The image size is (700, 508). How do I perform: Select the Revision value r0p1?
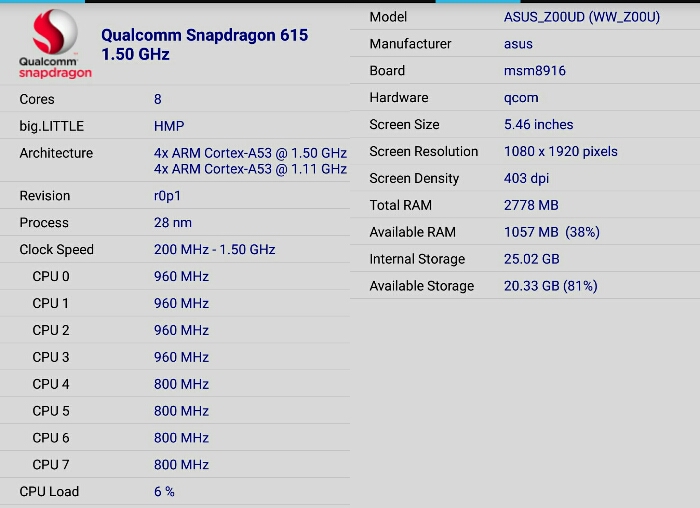(x=167, y=196)
